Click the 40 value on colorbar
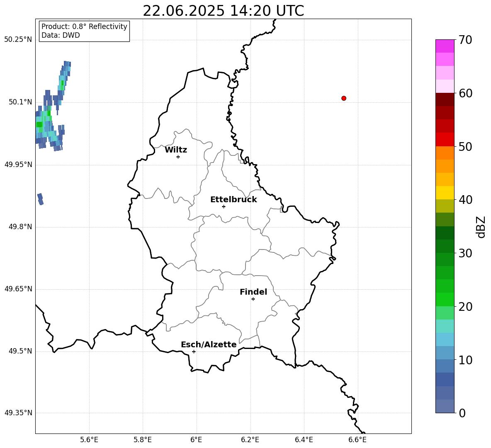The width and height of the screenshot is (491, 448). pyautogui.click(x=465, y=200)
